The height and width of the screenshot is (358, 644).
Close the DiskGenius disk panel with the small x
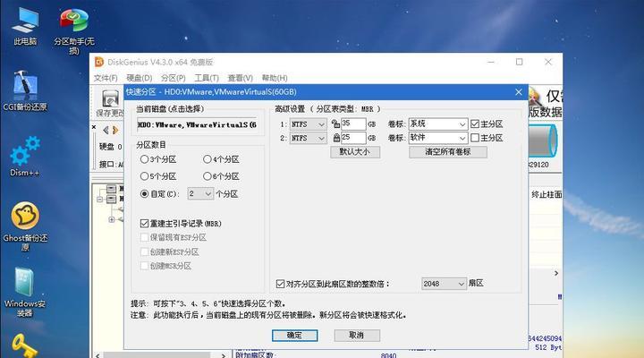click(94, 127)
